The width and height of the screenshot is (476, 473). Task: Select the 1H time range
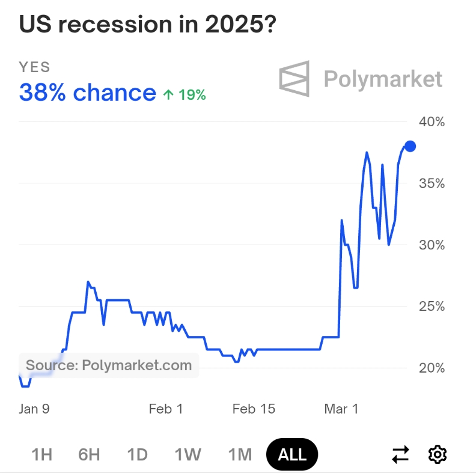pyautogui.click(x=41, y=454)
